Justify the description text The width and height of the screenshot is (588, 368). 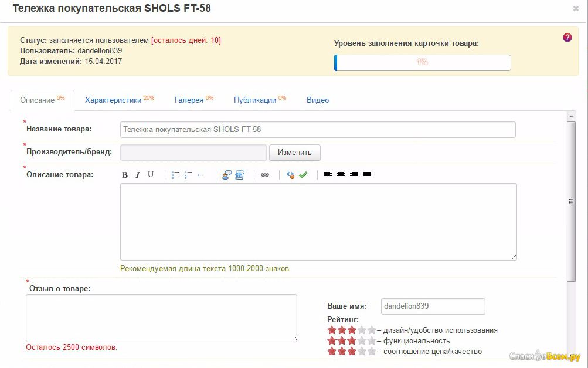[367, 174]
